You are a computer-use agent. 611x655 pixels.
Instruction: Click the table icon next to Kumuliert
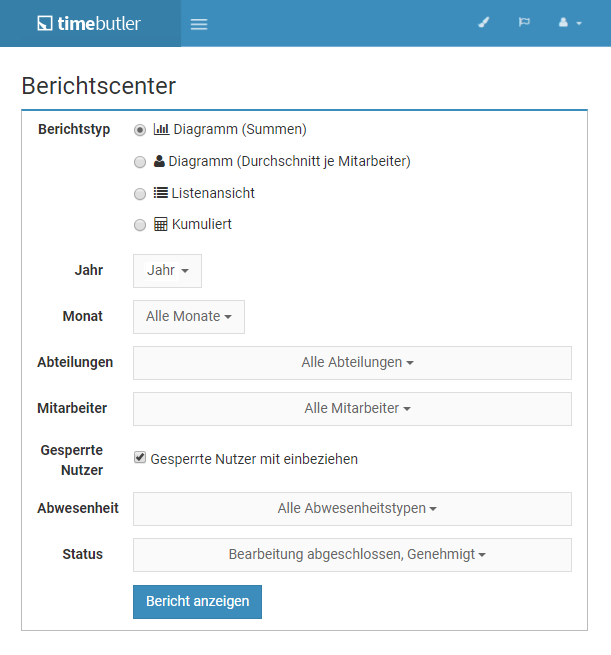161,224
